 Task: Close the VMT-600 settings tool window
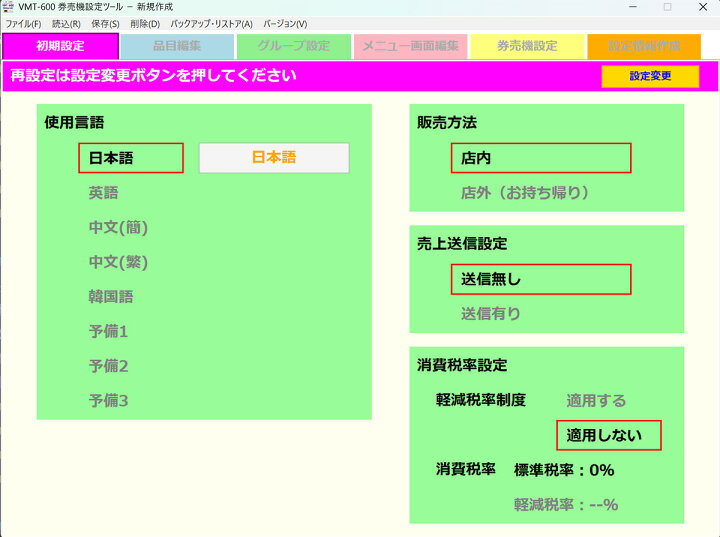point(703,7)
